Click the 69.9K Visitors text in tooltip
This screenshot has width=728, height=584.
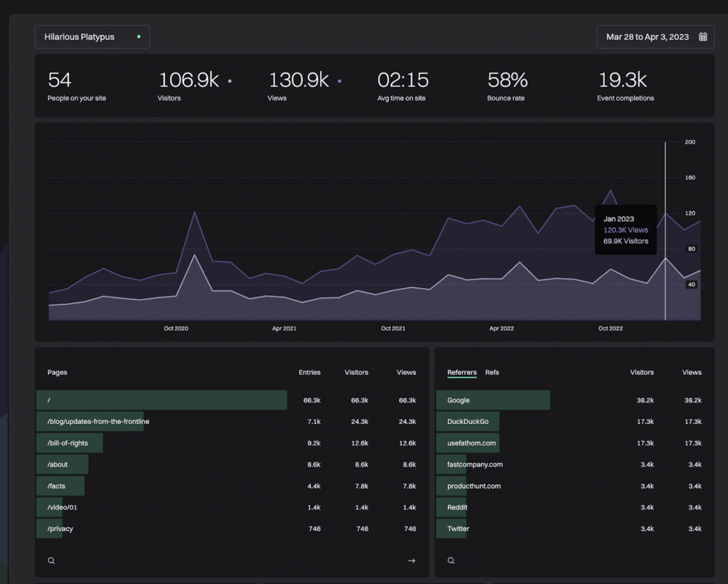[626, 241]
